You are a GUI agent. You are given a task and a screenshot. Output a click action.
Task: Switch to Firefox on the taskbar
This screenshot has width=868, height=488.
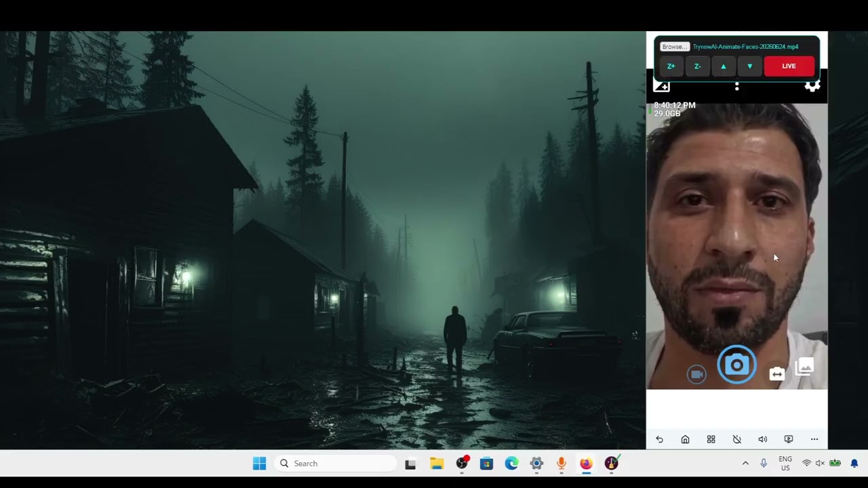[586, 464]
